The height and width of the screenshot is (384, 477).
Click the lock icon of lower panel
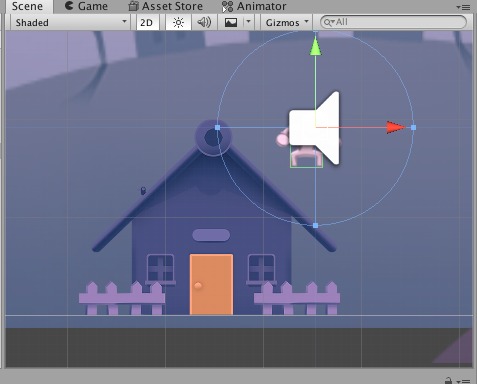(448, 380)
